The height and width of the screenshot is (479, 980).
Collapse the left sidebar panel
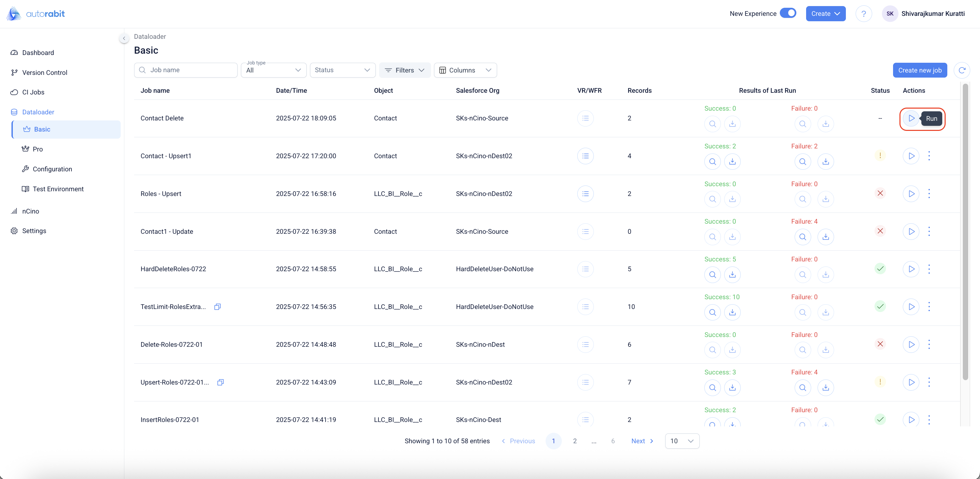pos(124,38)
